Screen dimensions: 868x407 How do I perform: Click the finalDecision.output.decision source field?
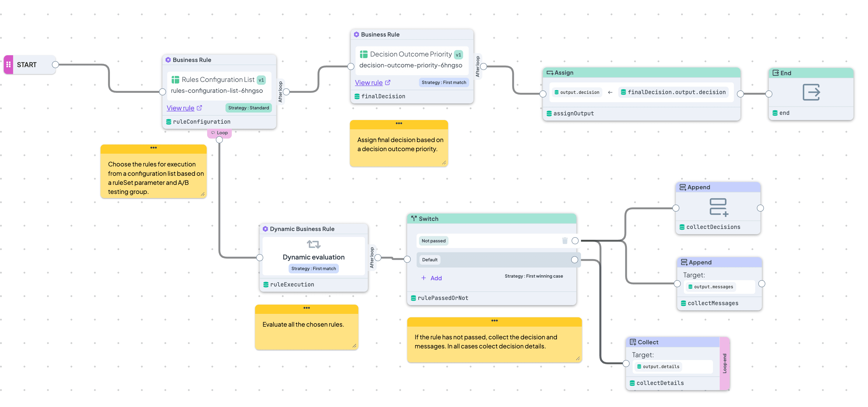(x=673, y=92)
